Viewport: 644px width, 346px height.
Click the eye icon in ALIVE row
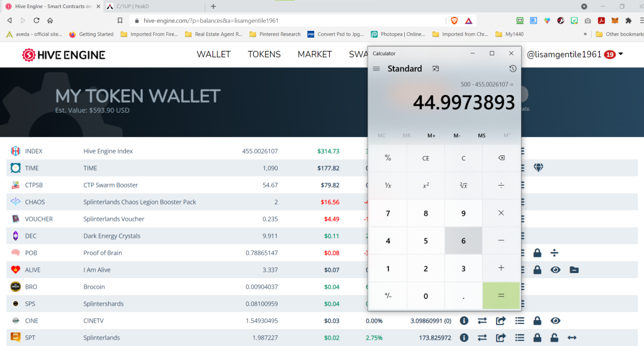[x=555, y=270]
